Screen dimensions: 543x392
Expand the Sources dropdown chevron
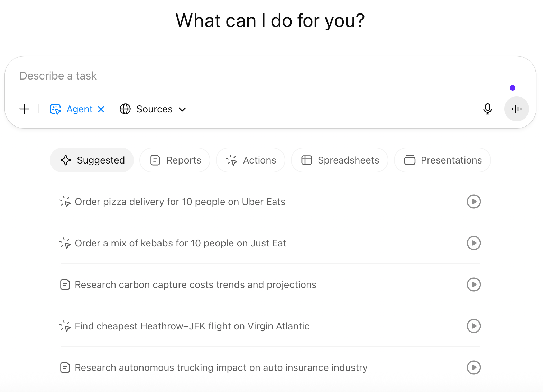(x=182, y=110)
